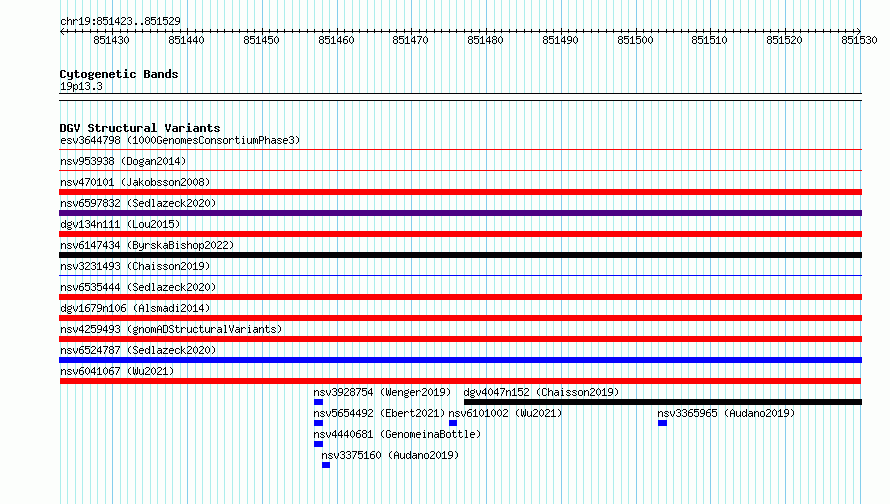Select the red bar under nsv6535444
Viewport: 890px width, 504px height.
[460, 297]
